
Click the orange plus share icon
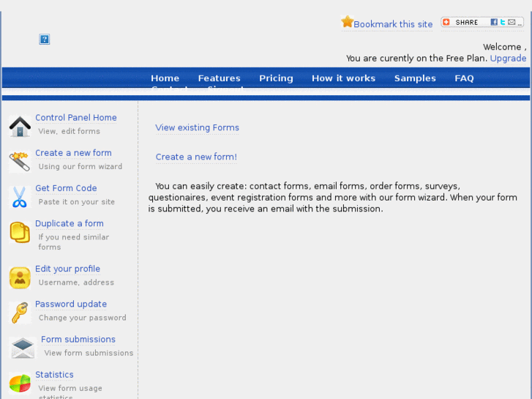point(446,22)
